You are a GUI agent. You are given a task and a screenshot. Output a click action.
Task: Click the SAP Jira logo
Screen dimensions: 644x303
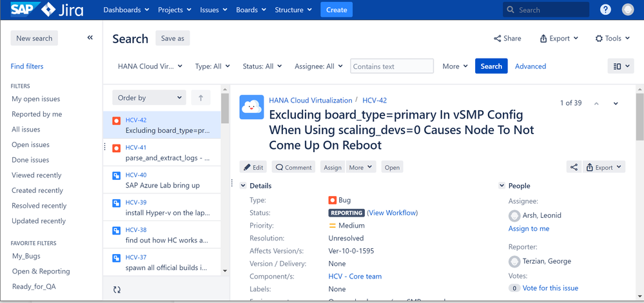click(47, 10)
